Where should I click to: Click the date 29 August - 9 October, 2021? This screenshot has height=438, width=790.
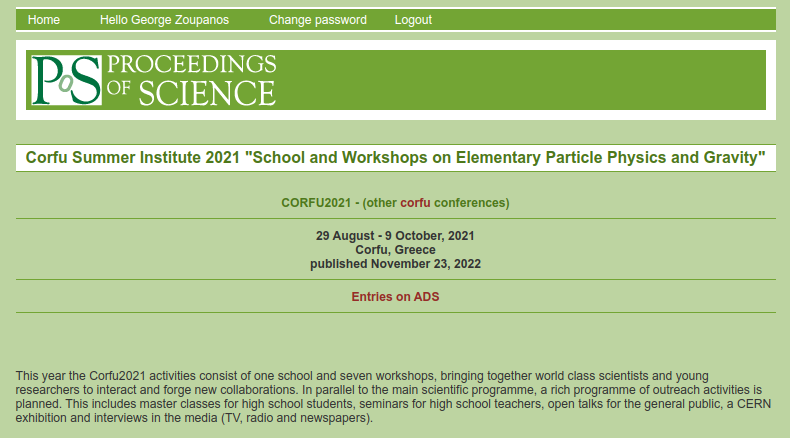[396, 236]
